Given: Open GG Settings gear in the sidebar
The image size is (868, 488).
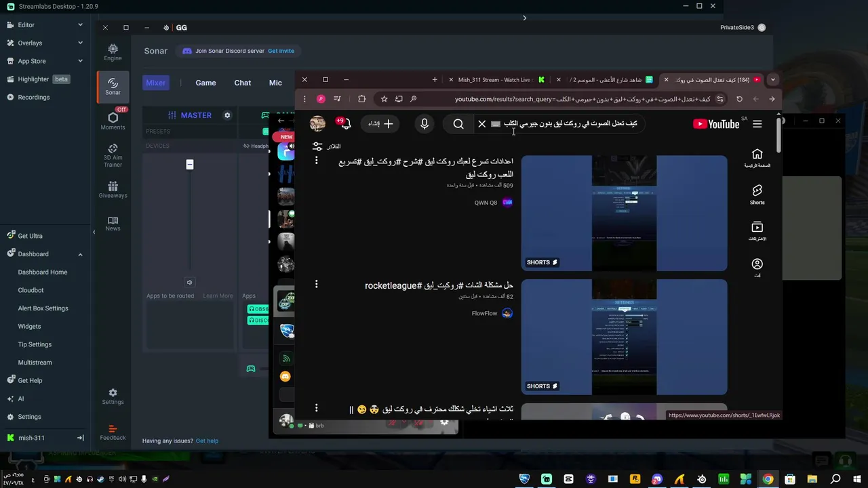Looking at the screenshot, I should (113, 396).
